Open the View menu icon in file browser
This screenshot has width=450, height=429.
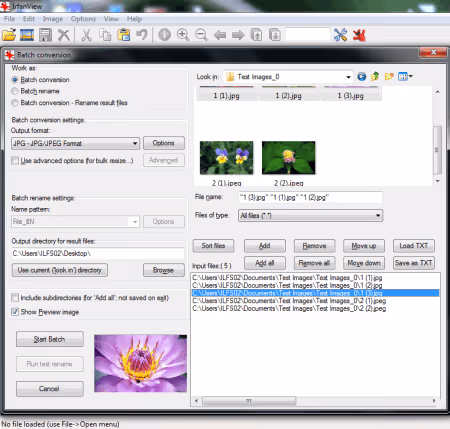pos(405,77)
